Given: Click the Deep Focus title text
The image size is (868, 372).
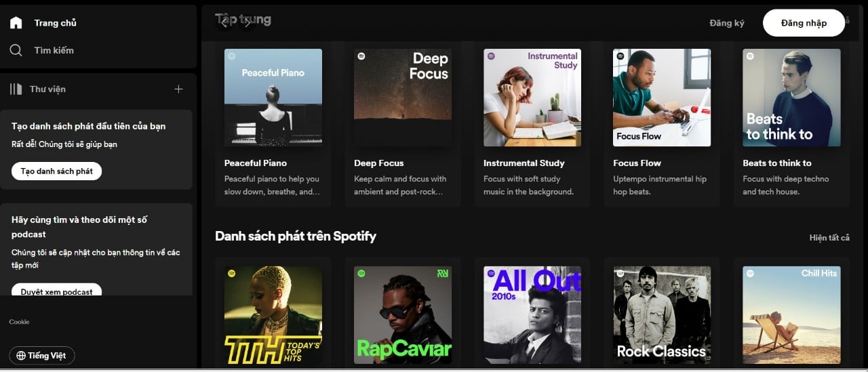Looking at the screenshot, I should (378, 163).
